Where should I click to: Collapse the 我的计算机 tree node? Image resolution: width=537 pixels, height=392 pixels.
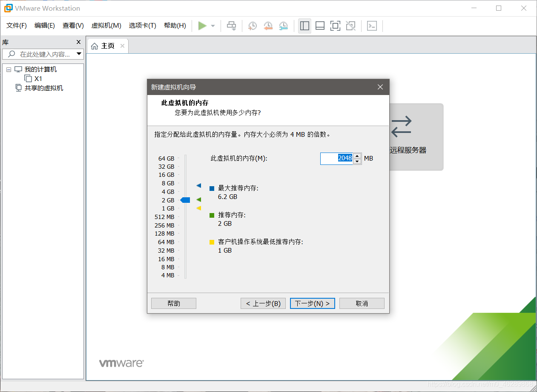click(x=9, y=69)
